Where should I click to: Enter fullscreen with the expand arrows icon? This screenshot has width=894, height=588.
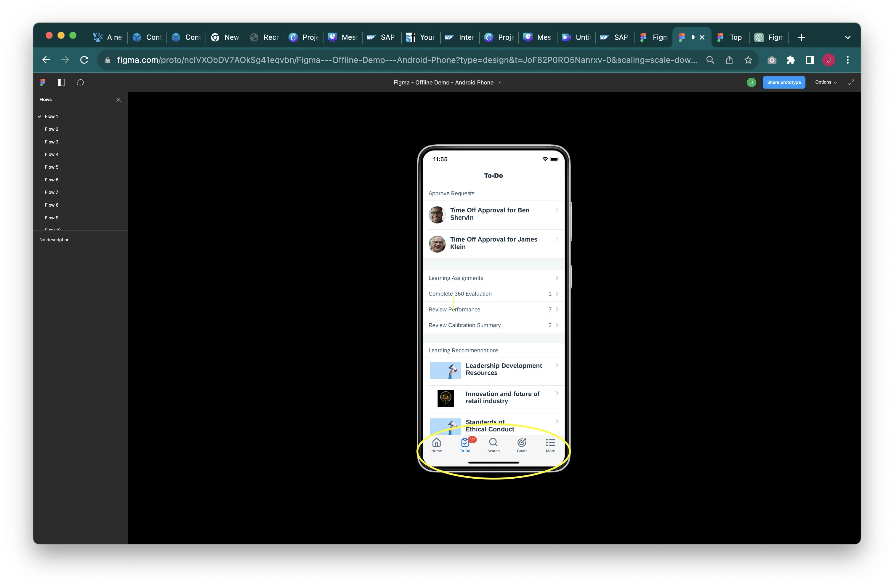pos(851,82)
